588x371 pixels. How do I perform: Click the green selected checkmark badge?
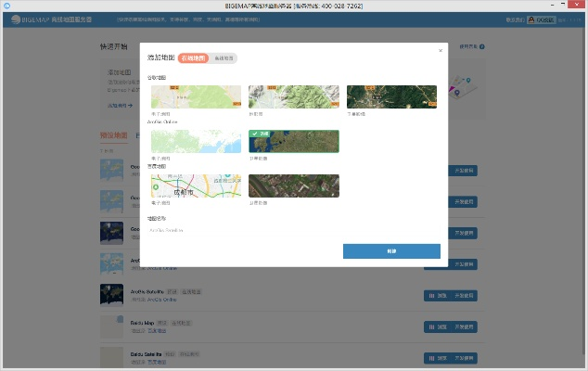tap(260, 134)
